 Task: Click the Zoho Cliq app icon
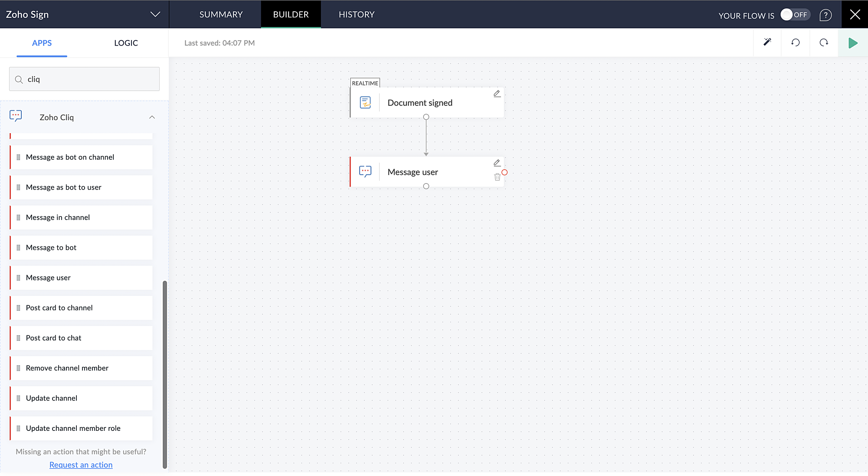16,115
